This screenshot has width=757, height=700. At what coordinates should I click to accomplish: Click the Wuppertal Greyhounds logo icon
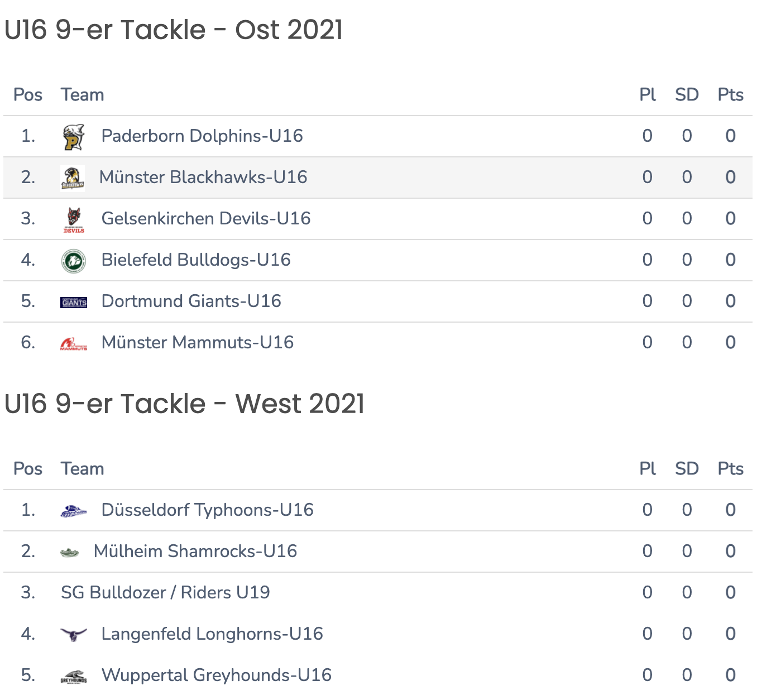click(x=74, y=677)
